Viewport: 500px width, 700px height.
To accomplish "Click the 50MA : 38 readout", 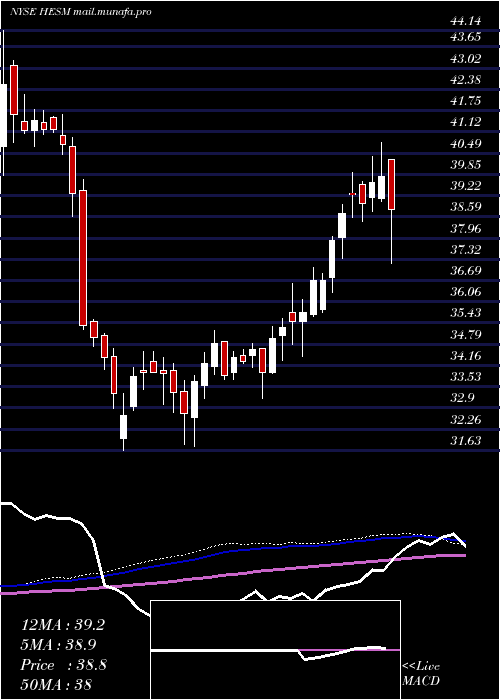I will tap(57, 685).
